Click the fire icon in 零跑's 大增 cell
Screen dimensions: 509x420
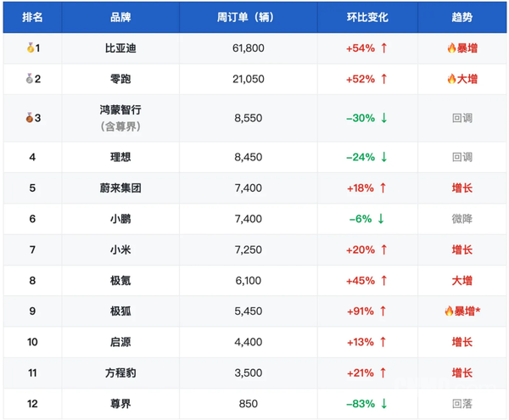coord(451,79)
